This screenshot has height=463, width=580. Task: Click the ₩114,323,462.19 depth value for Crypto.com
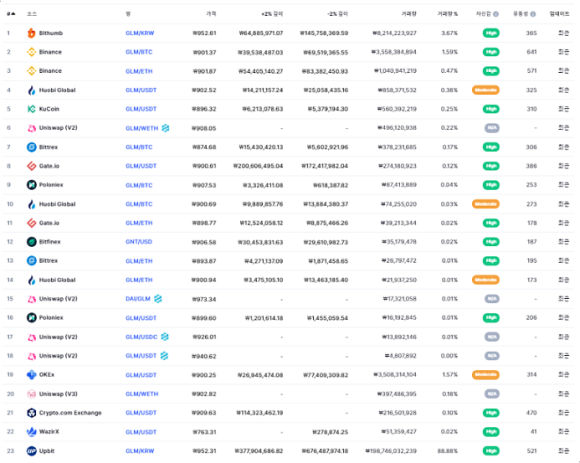pos(260,413)
